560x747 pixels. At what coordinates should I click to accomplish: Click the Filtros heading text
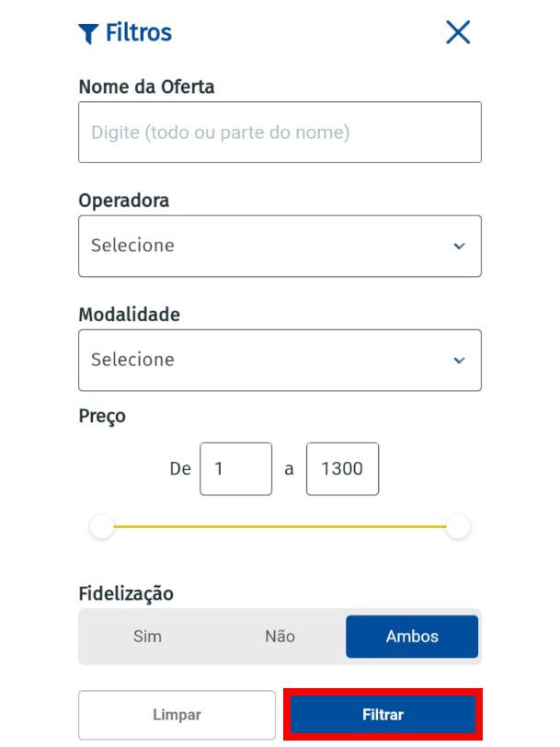[139, 33]
